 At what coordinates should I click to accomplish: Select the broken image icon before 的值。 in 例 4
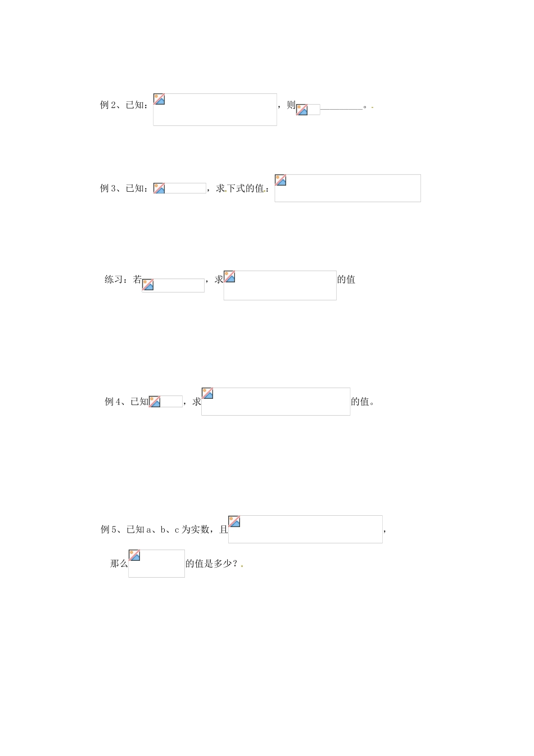point(207,393)
